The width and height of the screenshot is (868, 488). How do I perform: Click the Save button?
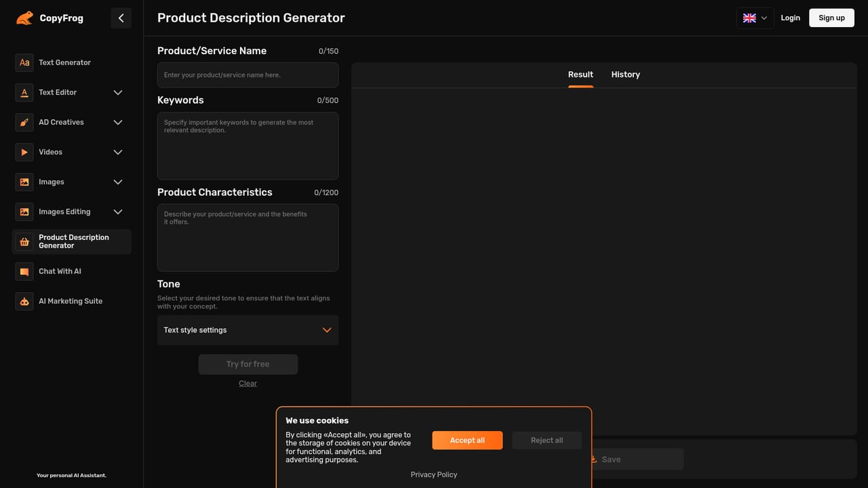tap(636, 459)
